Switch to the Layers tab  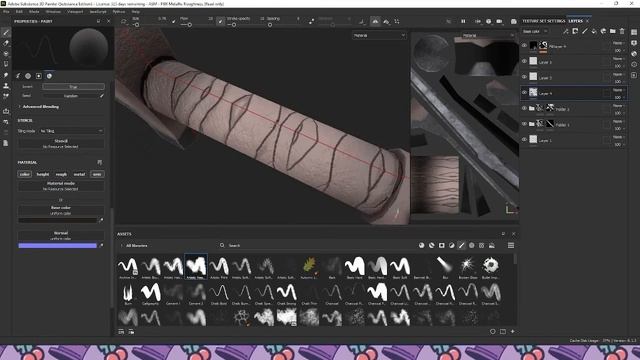pyautogui.click(x=576, y=21)
